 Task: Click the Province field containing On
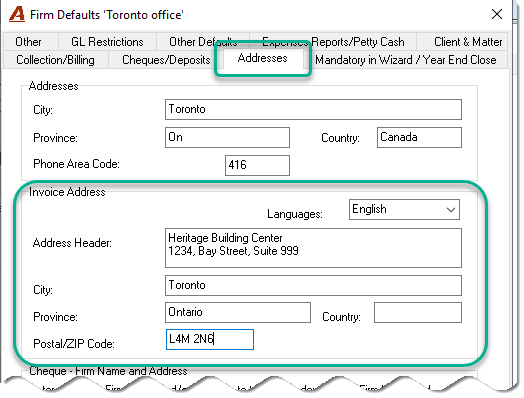pyautogui.click(x=227, y=137)
